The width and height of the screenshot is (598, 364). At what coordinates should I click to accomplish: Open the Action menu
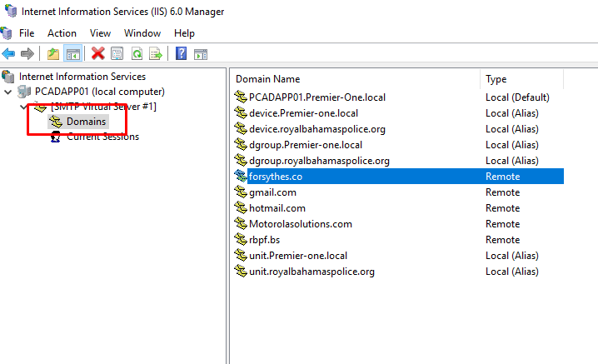[x=62, y=33]
